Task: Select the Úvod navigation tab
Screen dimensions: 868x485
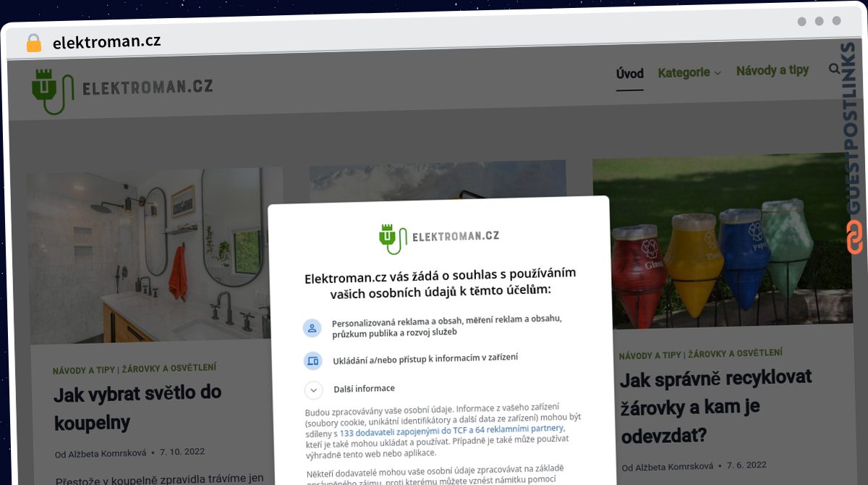Action: point(629,74)
